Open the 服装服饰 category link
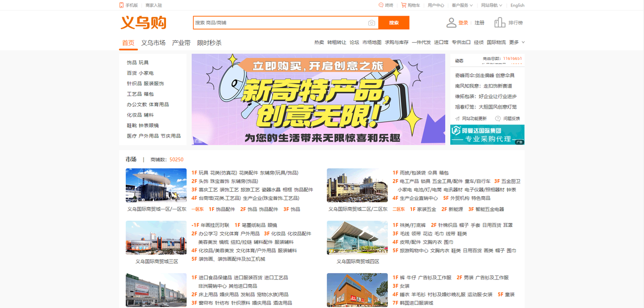Screen dimensions: 644x308 (x=154, y=84)
